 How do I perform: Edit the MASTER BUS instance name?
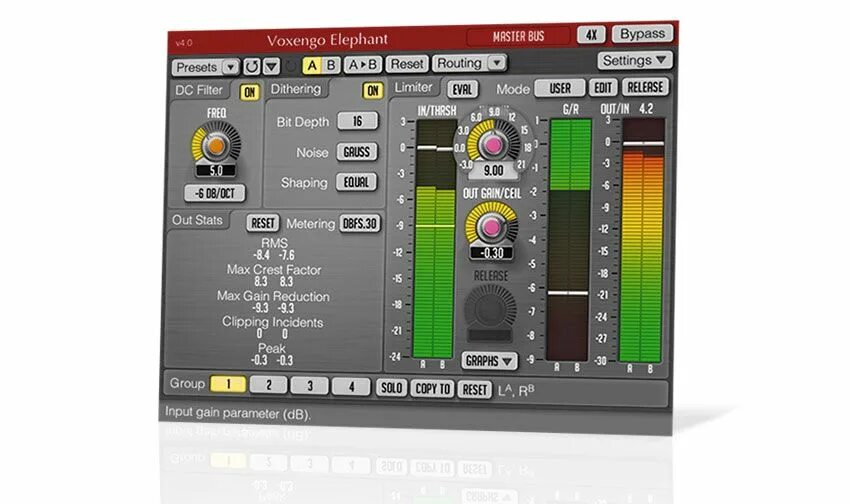click(x=518, y=36)
